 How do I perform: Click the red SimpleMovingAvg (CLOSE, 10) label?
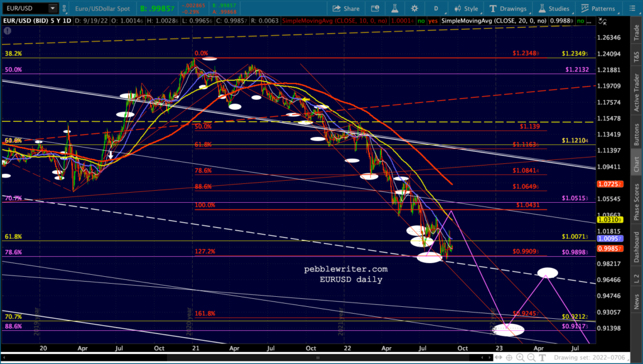(x=335, y=21)
